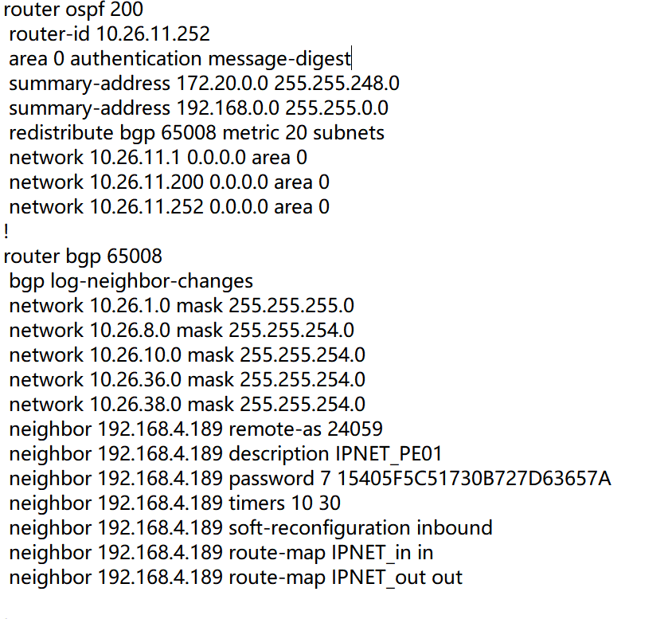Click the network 10.26.1.0 mask line
The image size is (672, 619).
point(182,306)
